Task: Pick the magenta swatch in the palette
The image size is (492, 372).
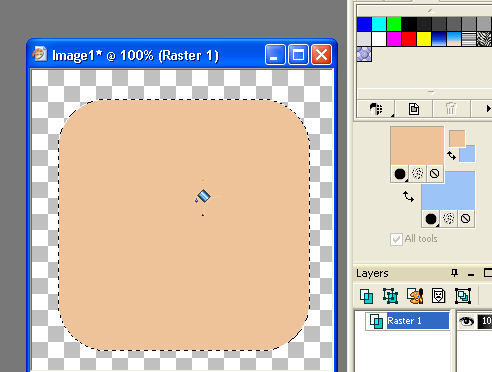Action: pyautogui.click(x=394, y=39)
